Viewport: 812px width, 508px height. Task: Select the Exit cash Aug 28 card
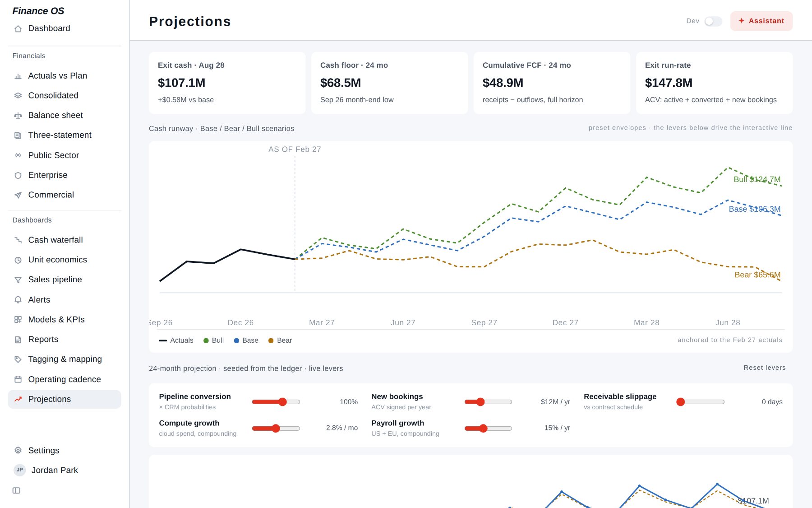pos(227,83)
